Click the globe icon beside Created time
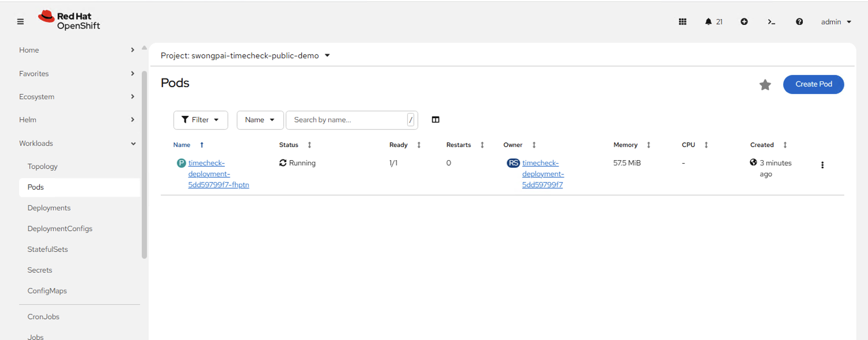 (753, 163)
